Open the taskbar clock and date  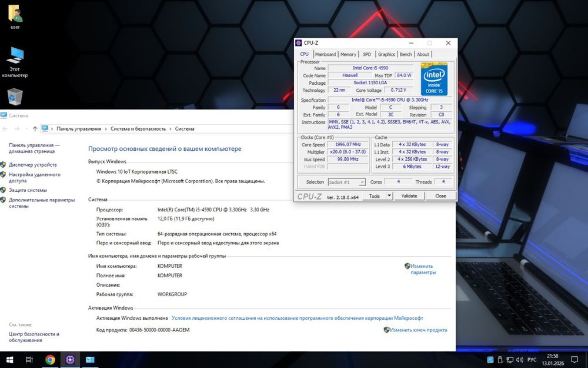[x=552, y=360]
